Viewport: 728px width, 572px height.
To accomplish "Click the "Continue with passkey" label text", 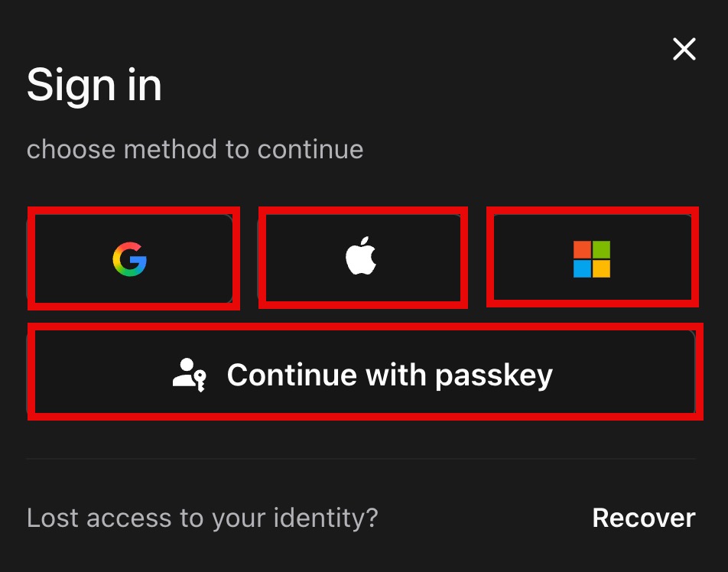I will [389, 375].
